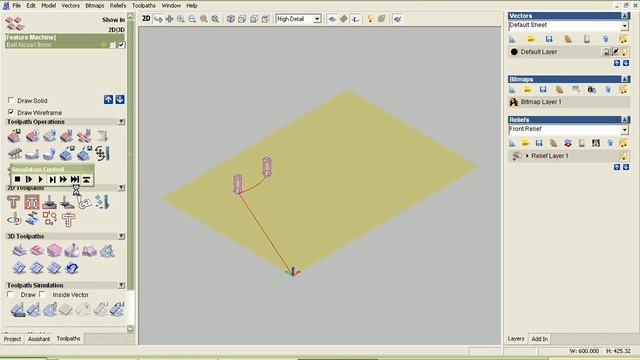Toggle the Inside Vector checkbox
640x360 pixels.
[42, 294]
